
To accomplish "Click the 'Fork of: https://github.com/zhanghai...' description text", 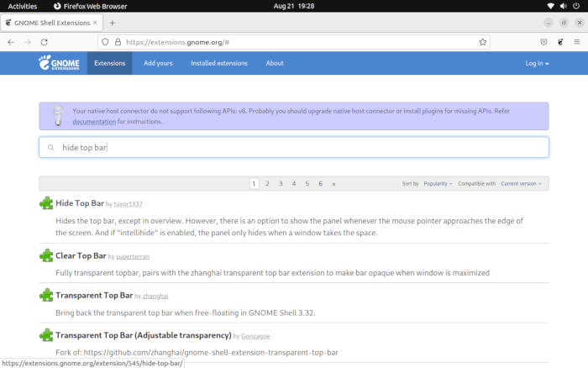I will click(197, 352).
